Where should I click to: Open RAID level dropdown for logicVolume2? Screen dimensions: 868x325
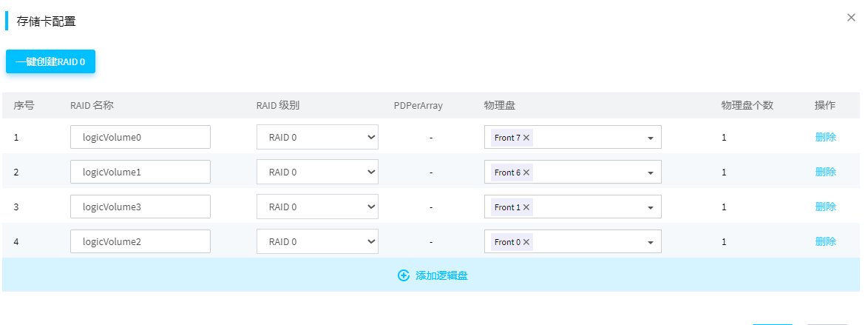coord(317,242)
